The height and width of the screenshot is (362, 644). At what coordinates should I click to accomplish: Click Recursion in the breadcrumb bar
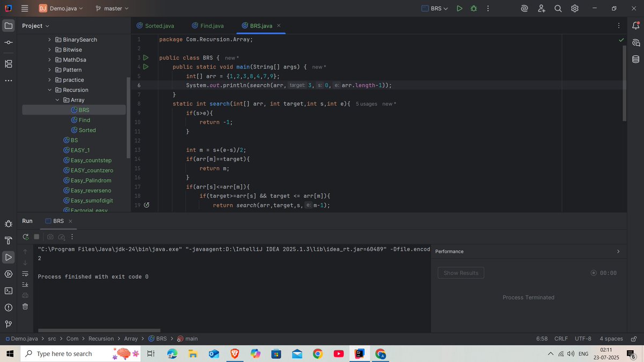pyautogui.click(x=101, y=338)
